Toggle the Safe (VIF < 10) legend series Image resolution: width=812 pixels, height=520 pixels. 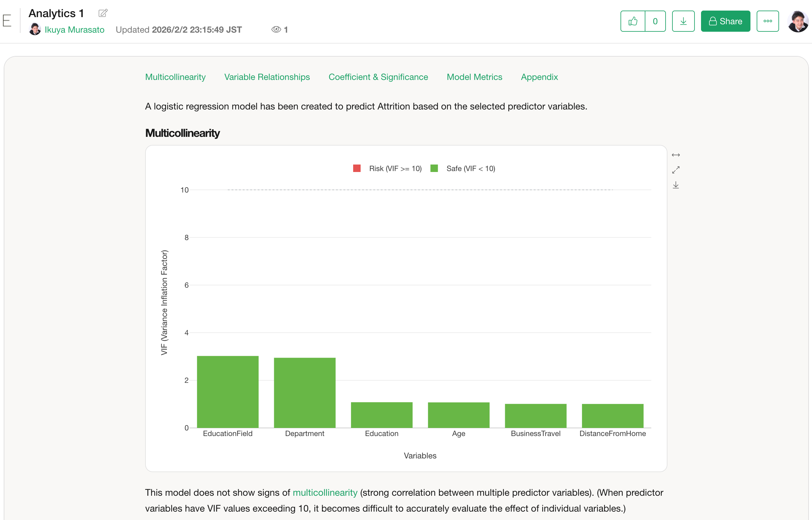point(470,169)
